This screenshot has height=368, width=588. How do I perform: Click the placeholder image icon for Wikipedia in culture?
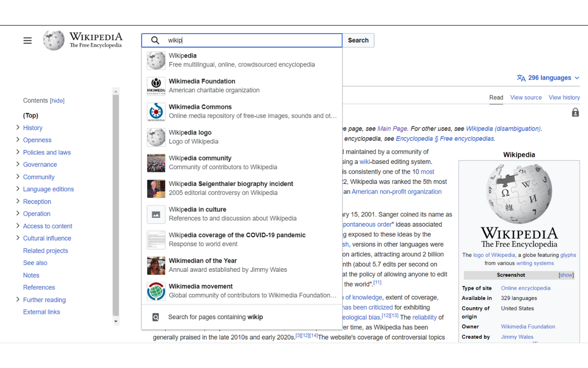(156, 214)
